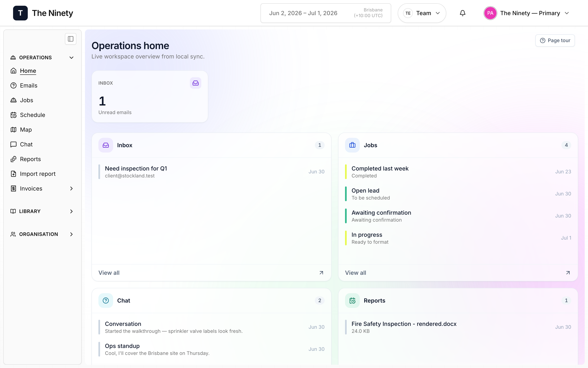Open the Unread emails summary card

150,97
